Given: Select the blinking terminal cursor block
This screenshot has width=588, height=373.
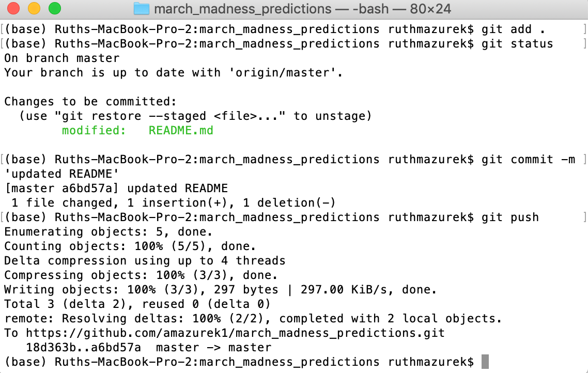Looking at the screenshot, I should tap(485, 362).
